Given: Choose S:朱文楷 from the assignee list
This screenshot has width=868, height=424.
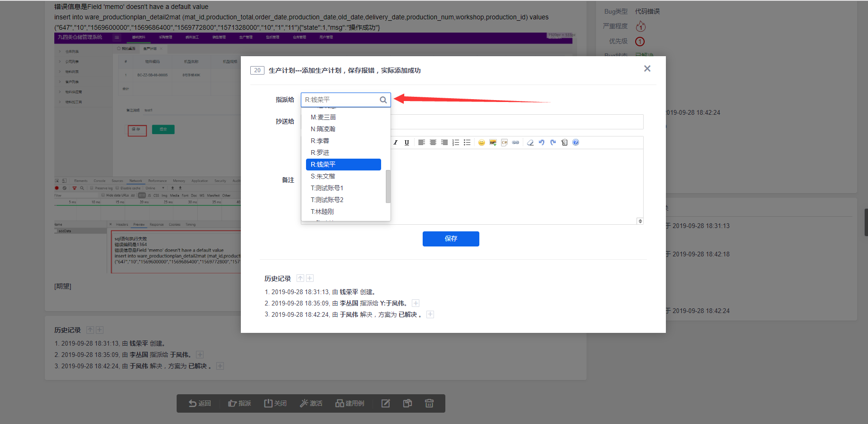Looking at the screenshot, I should pos(323,176).
